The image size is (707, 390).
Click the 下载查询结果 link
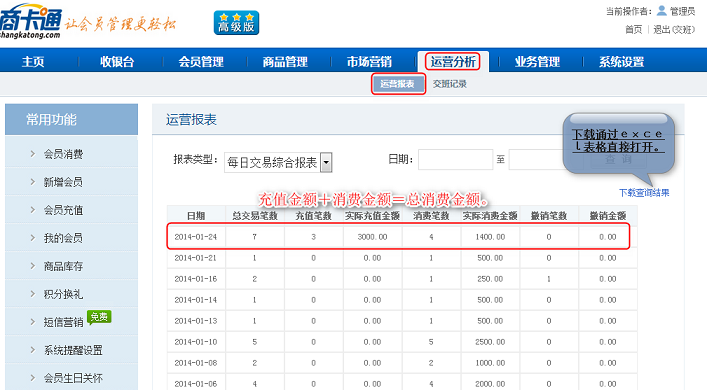[x=644, y=193]
